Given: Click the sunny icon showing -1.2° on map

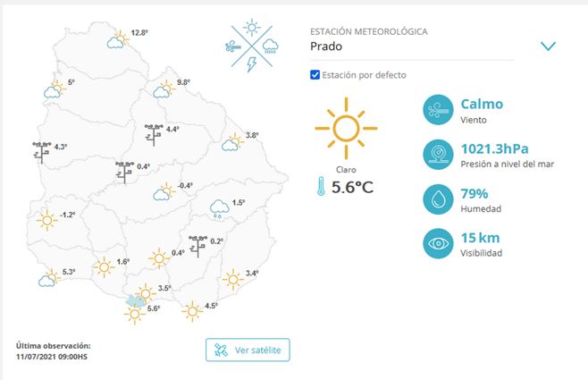Looking at the screenshot, I should point(46,218).
